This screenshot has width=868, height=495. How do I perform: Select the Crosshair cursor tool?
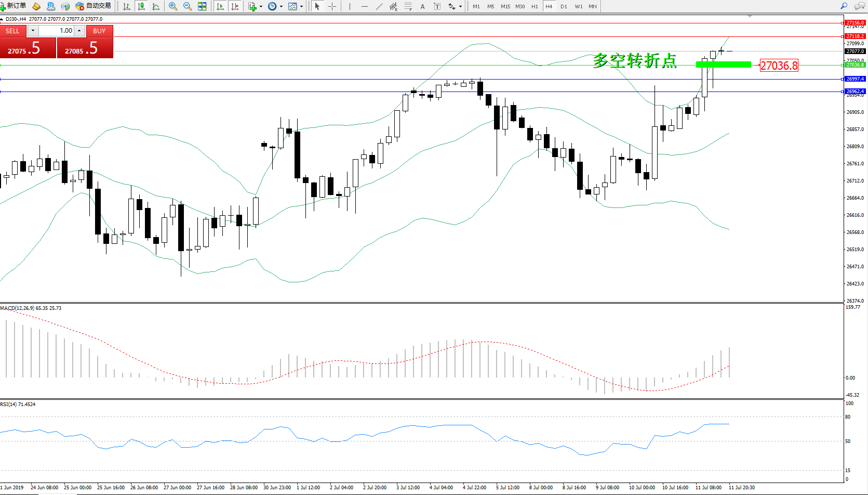[332, 6]
